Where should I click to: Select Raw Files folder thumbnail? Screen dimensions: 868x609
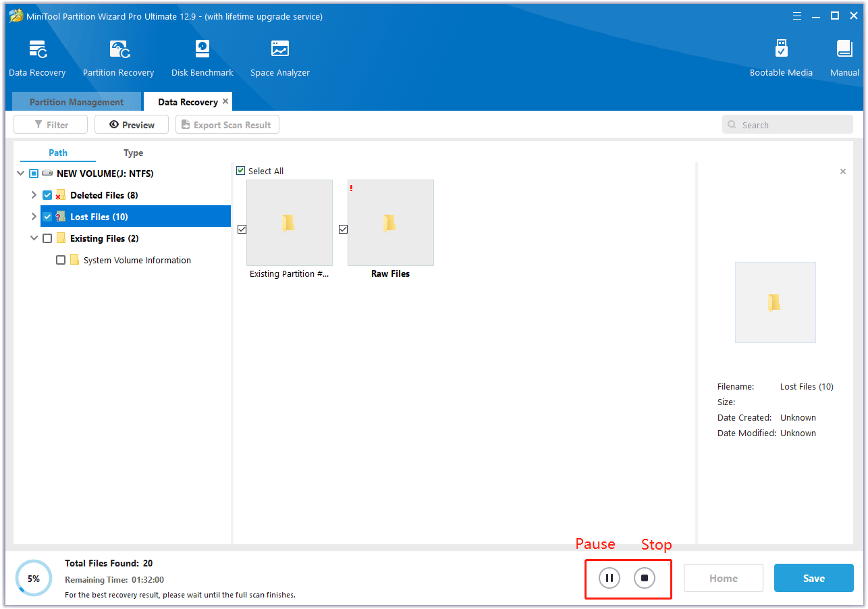click(391, 223)
